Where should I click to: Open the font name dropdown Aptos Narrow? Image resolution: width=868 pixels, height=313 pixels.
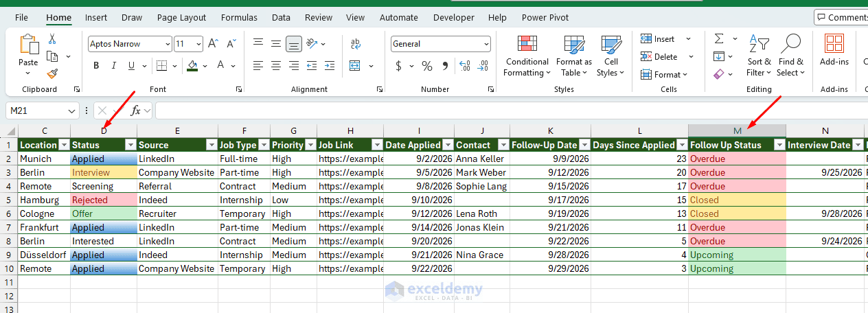[x=168, y=44]
